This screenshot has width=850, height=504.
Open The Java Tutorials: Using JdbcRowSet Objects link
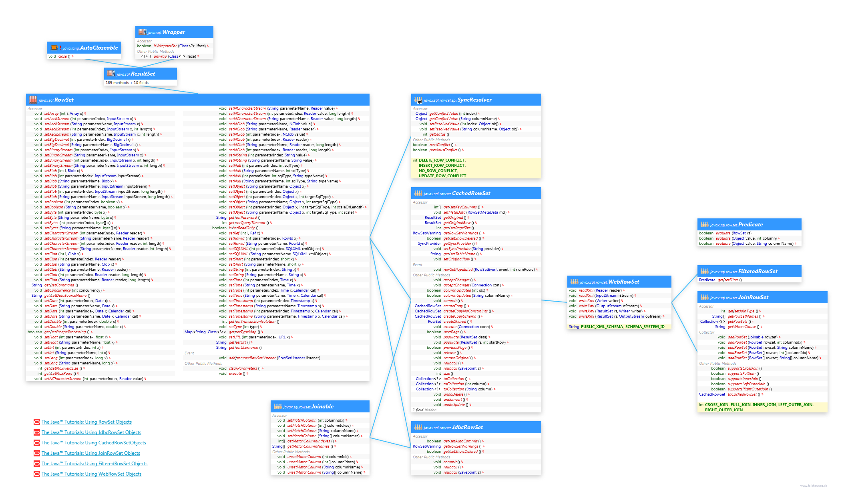(91, 432)
